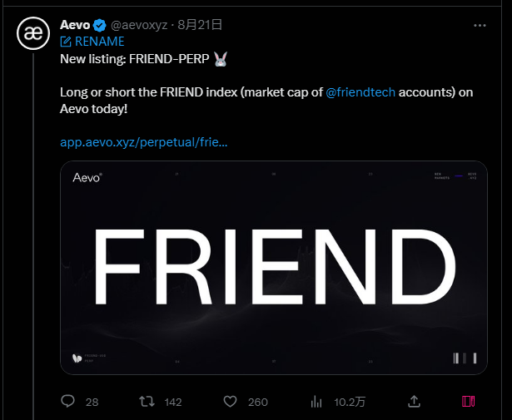Click the 10.2万 view count
The image size is (512, 420).
pyautogui.click(x=350, y=402)
